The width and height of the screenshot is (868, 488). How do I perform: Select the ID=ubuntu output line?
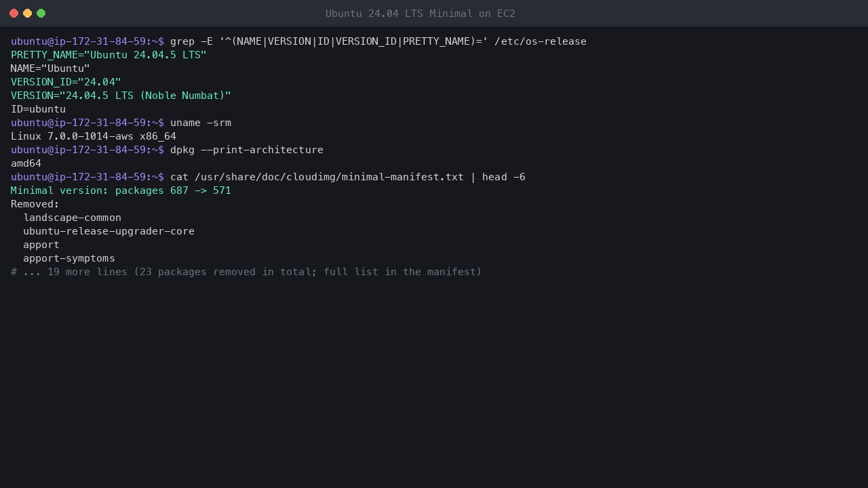pos(38,109)
